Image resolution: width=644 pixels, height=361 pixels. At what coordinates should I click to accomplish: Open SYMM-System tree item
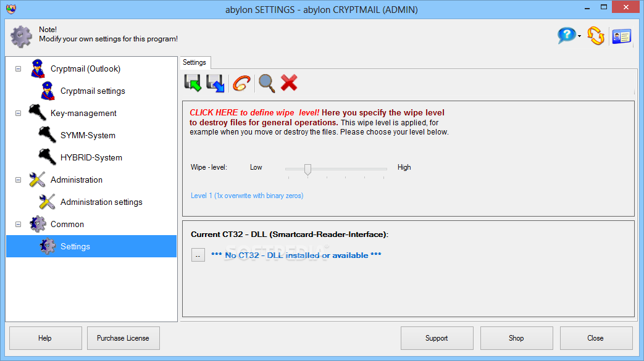(x=88, y=135)
